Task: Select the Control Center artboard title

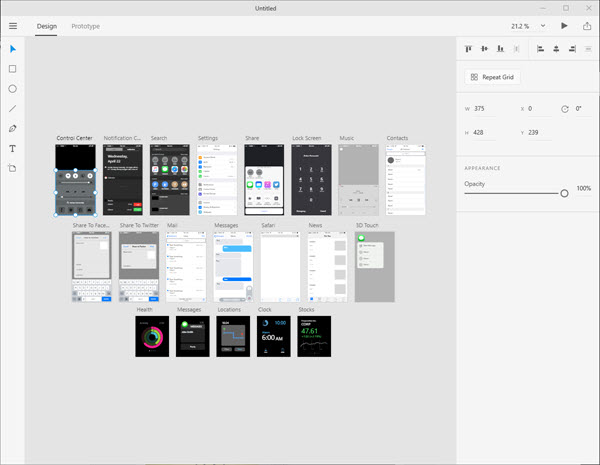Action: tap(75, 138)
